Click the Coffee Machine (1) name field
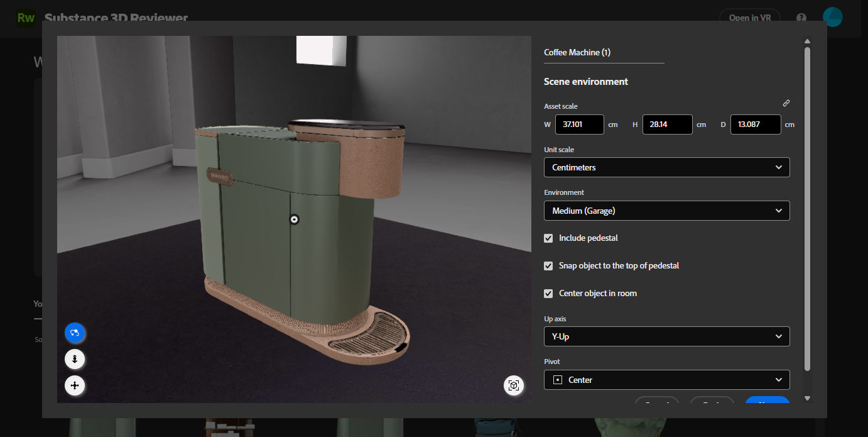The height and width of the screenshot is (437, 868). coord(604,53)
